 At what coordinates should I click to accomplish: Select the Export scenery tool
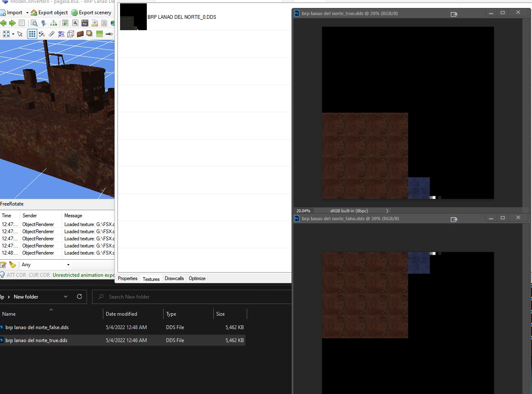click(x=91, y=13)
